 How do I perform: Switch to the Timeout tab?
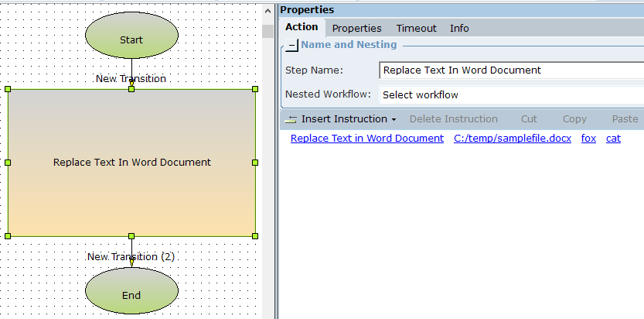pos(416,28)
